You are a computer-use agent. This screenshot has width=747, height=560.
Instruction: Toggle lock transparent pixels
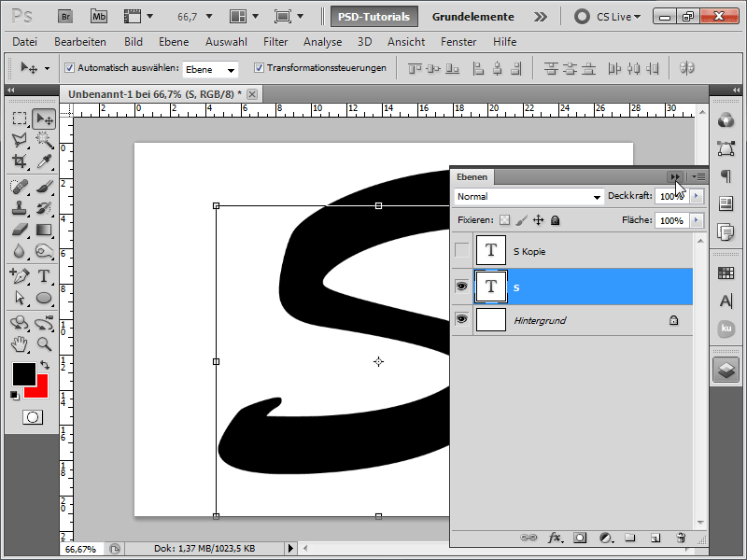504,220
